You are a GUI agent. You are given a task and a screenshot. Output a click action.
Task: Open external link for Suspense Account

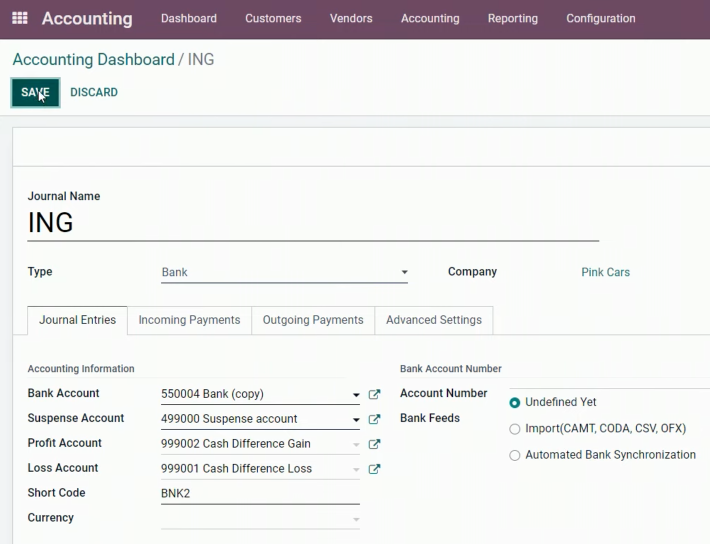374,419
